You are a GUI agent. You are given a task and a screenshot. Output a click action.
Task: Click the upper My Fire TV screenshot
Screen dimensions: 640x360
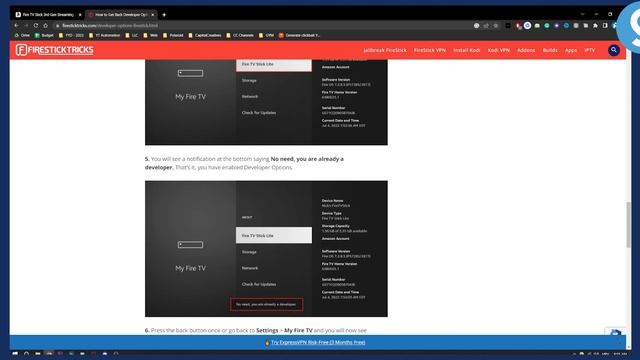[x=266, y=102]
